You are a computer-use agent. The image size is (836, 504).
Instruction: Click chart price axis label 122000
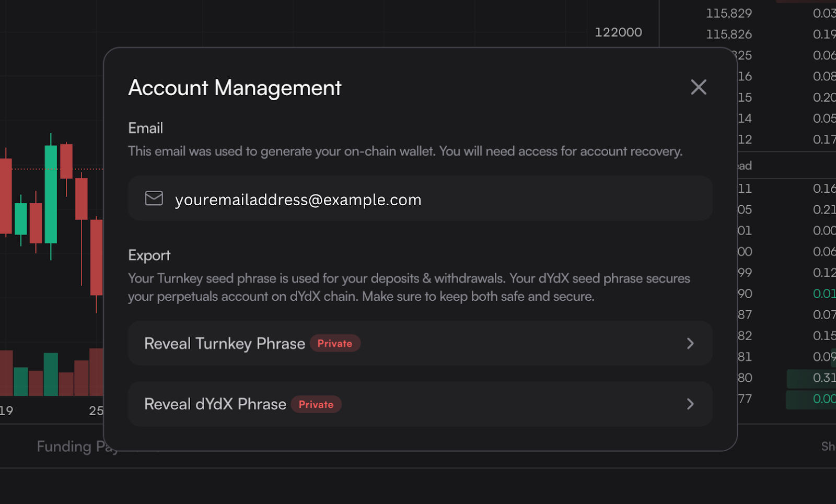click(618, 32)
